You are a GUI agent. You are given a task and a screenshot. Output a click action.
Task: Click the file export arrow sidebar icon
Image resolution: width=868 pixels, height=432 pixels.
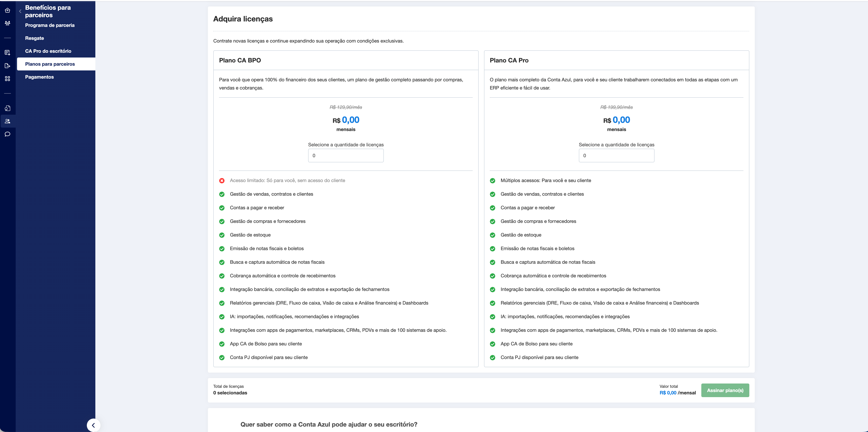coord(7,66)
